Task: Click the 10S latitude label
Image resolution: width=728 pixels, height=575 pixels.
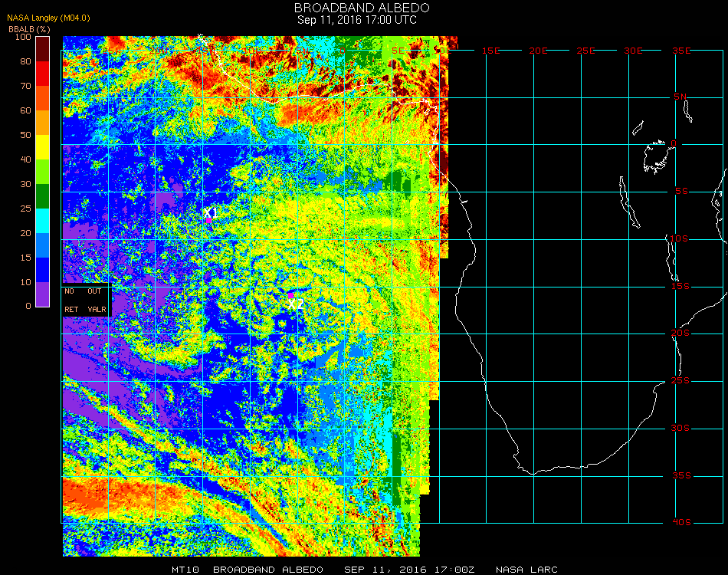Action: (x=679, y=238)
